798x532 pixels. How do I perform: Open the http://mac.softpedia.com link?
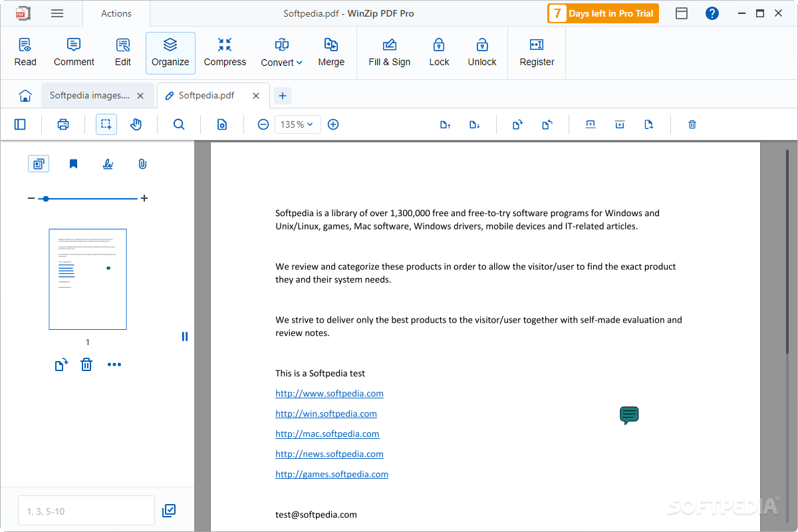327,434
